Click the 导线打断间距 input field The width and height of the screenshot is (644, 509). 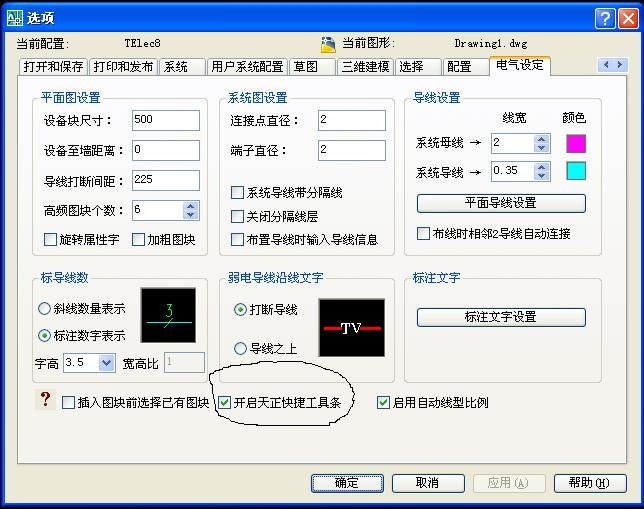tap(166, 180)
